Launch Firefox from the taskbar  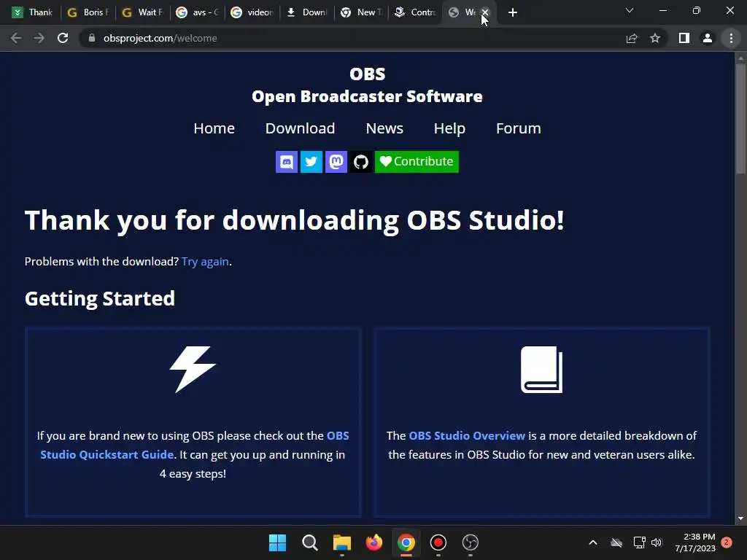tap(374, 542)
